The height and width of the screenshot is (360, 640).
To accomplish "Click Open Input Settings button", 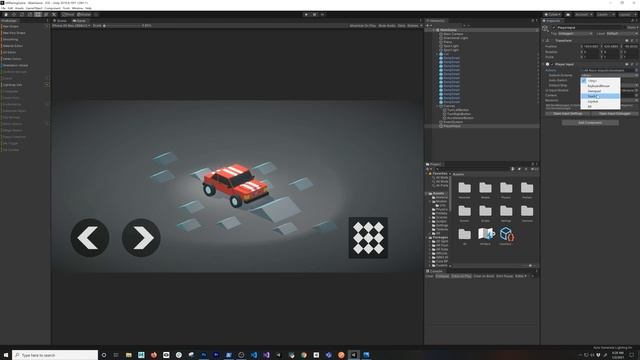I will pos(568,113).
